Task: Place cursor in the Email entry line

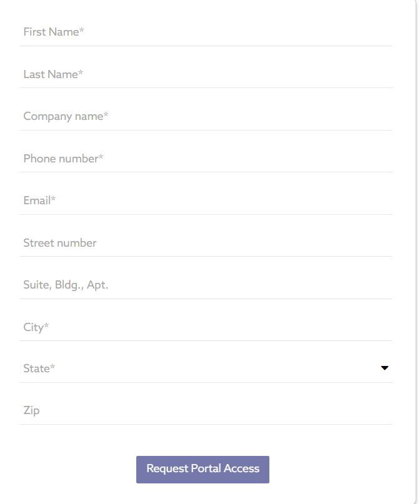Action: coord(206,200)
